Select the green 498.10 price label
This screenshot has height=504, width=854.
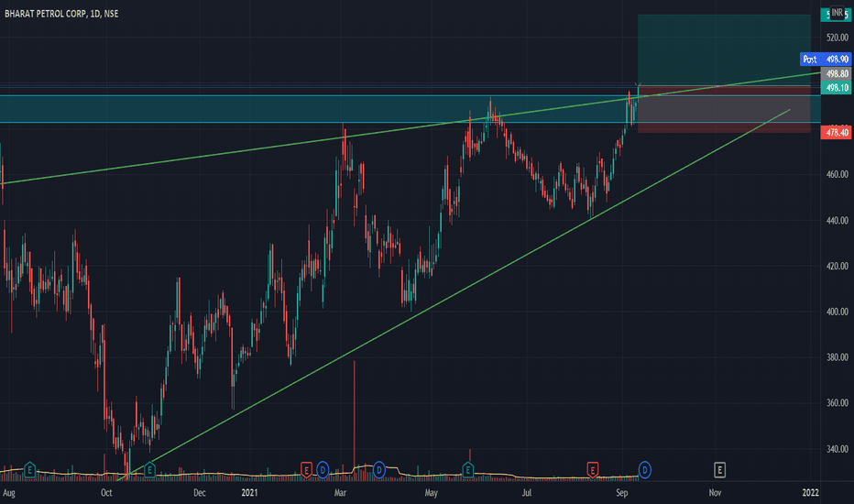[x=836, y=88]
